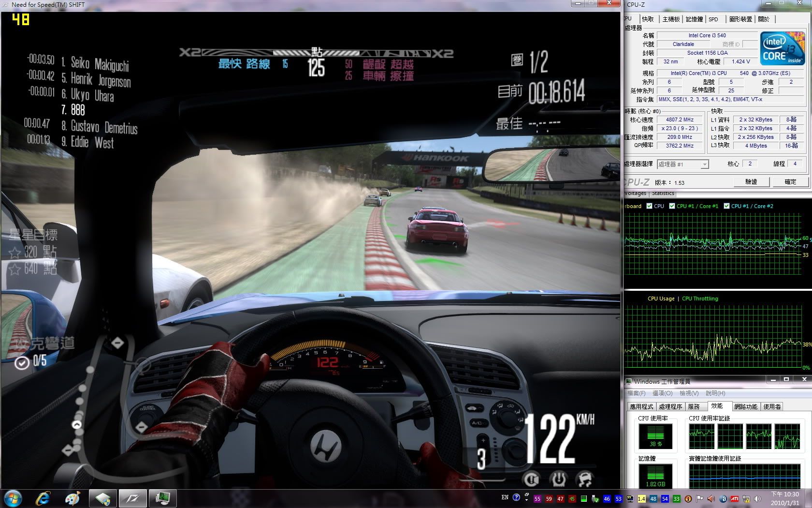
Task: Click the blue 53 tray icon
Action: click(x=619, y=499)
